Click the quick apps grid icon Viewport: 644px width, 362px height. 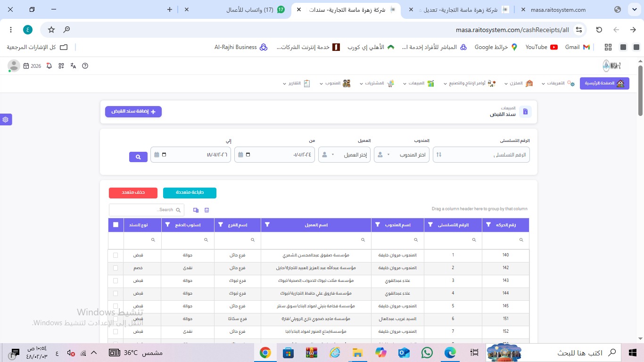pos(61,66)
